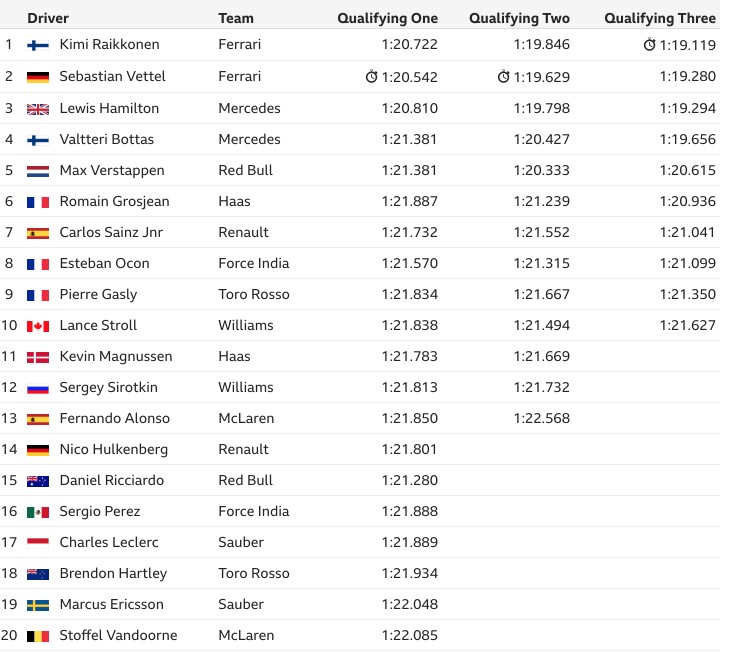Screen dimensions: 738x652
Task: Click the Mexican flag beside Sergio Perez
Action: coord(38,512)
